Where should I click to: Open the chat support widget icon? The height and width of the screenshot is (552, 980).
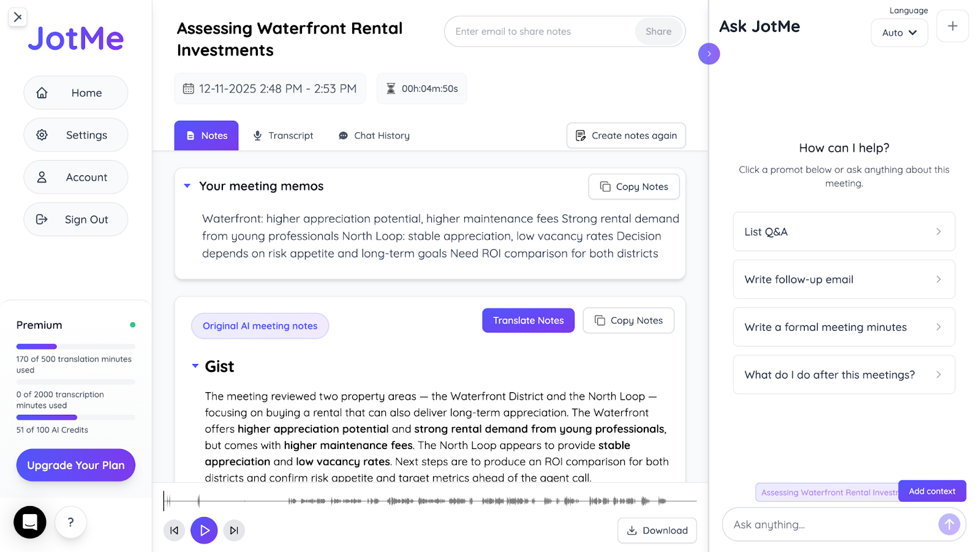click(30, 522)
